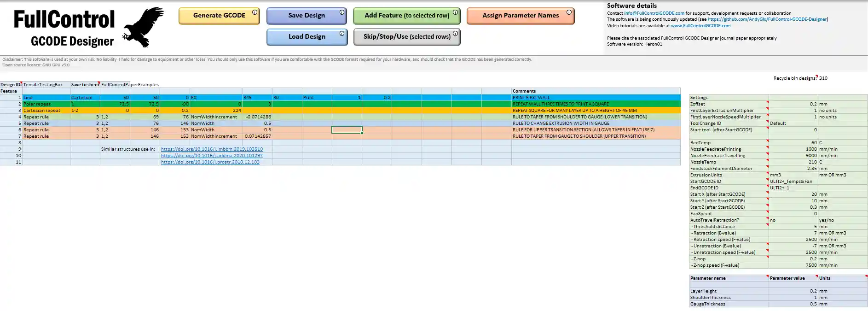Select row number 8 in feature list
The image size is (868, 311).
tap(11, 143)
